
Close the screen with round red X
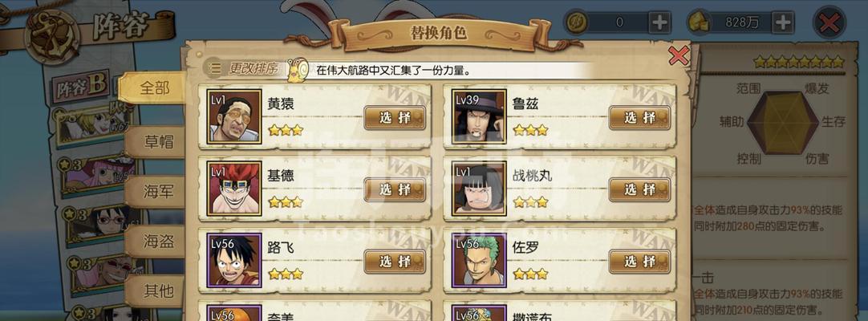pos(829,22)
